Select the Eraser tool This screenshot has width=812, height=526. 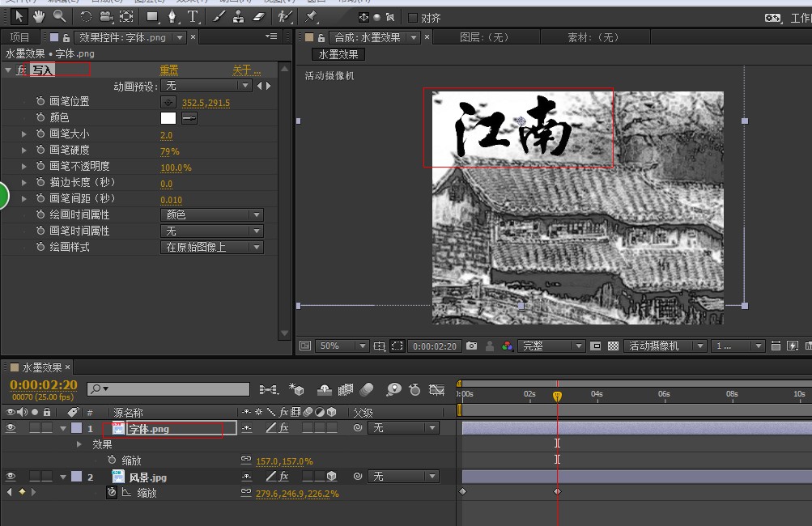(x=258, y=16)
